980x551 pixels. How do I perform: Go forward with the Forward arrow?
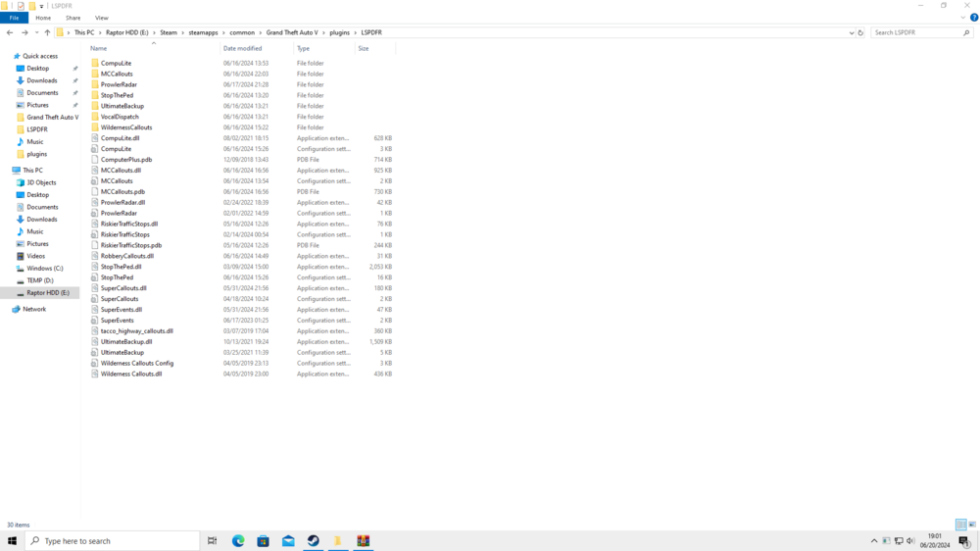click(24, 32)
